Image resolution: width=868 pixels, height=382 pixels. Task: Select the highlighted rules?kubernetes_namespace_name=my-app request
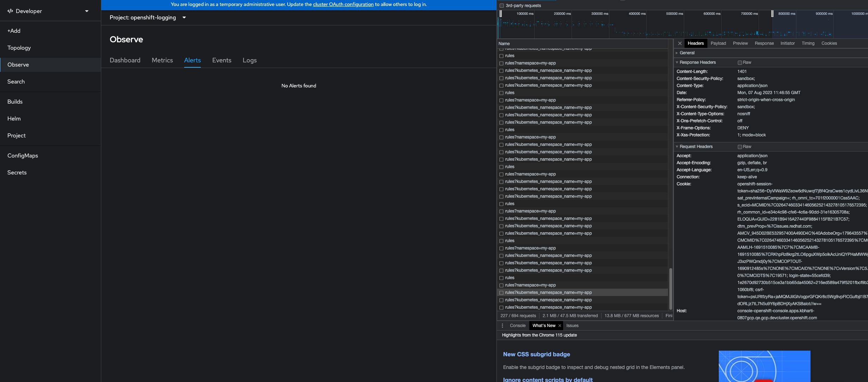(x=548, y=292)
